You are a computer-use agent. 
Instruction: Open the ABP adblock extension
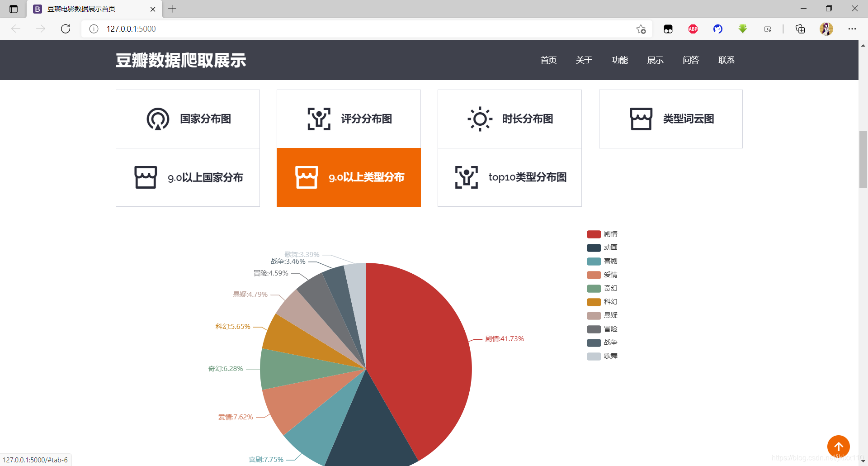click(693, 29)
